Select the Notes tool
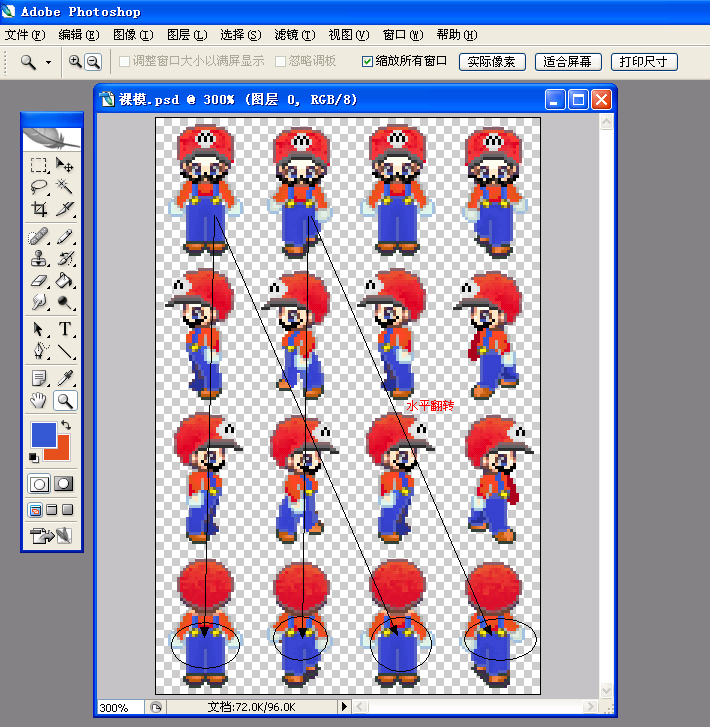Image resolution: width=710 pixels, height=727 pixels. tap(39, 378)
